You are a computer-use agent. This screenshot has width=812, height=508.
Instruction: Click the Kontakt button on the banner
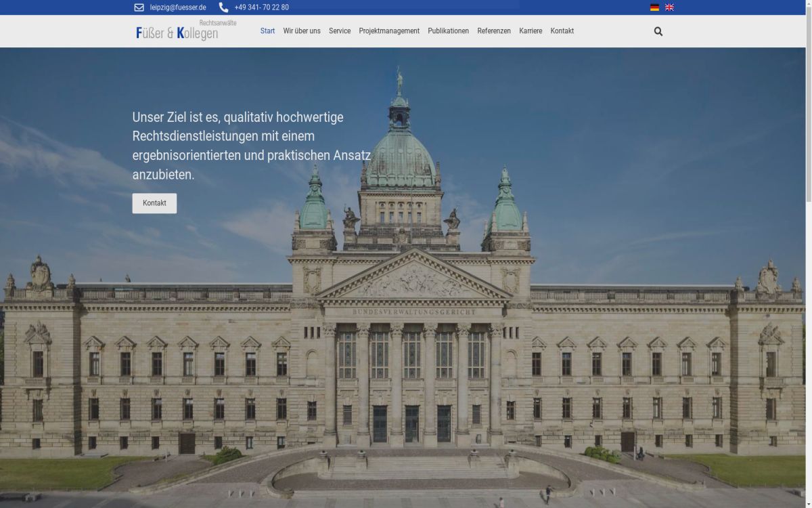(x=154, y=203)
